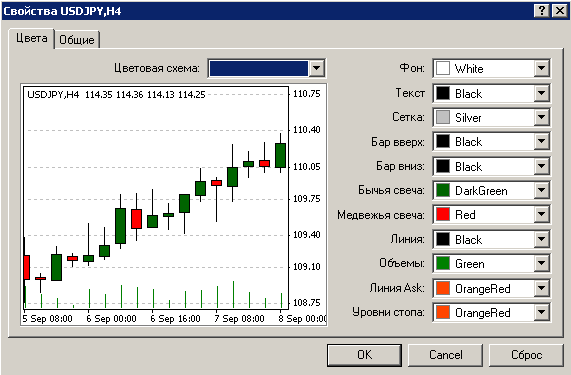Image resolution: width=571 pixels, height=375 pixels.
Task: Open the Бычья свеча color dropdown arrow
Action: (541, 190)
